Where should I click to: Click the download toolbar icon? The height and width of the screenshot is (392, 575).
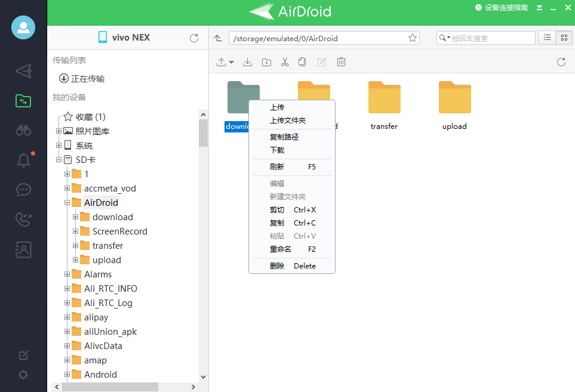[x=248, y=62]
